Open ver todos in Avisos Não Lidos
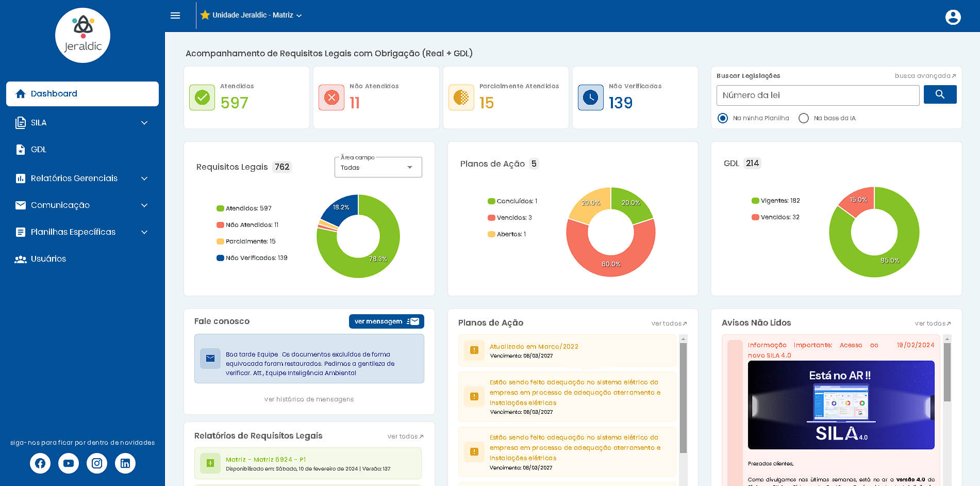Viewport: 980px width, 486px height. [x=933, y=323]
